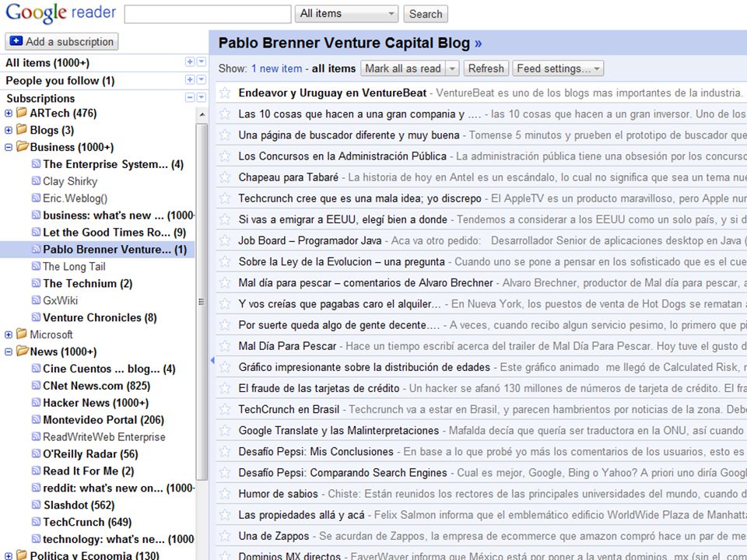
Task: Expand the Blogs folder
Action: [x=8, y=130]
